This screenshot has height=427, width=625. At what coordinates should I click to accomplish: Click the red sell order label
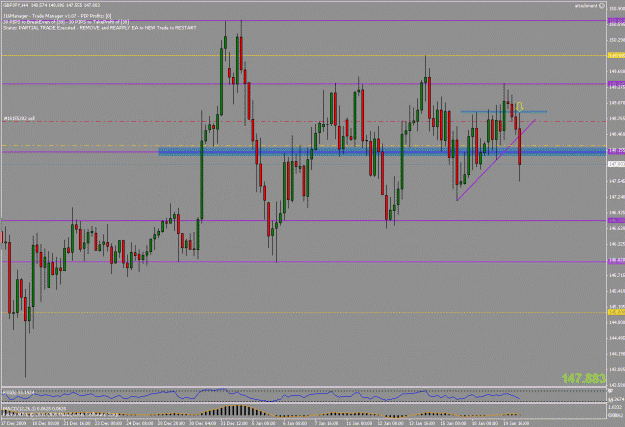coord(19,118)
